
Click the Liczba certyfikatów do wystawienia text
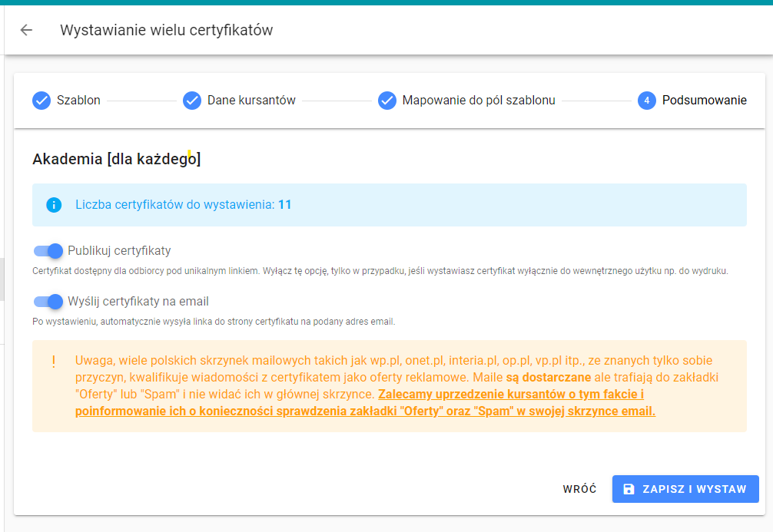pos(184,205)
